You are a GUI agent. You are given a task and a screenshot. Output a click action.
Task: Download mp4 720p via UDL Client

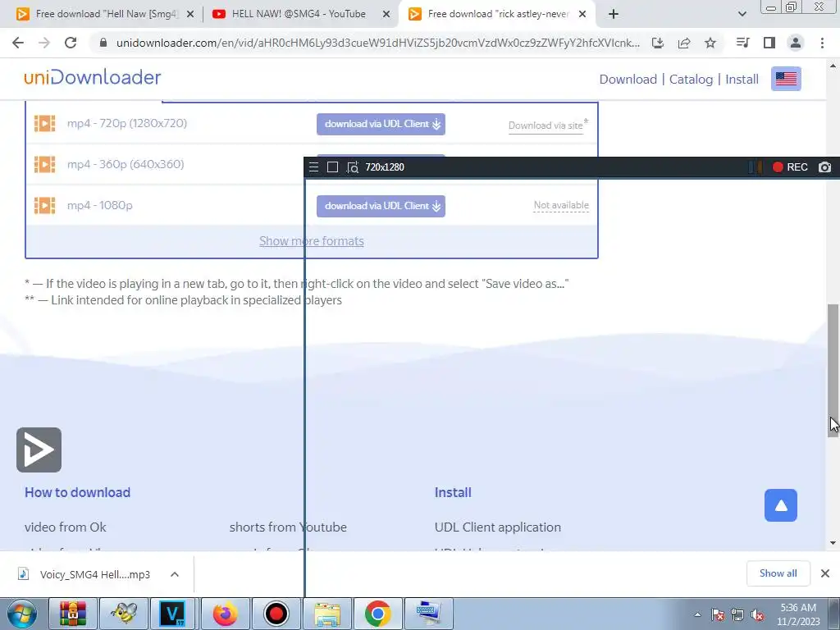381,124
